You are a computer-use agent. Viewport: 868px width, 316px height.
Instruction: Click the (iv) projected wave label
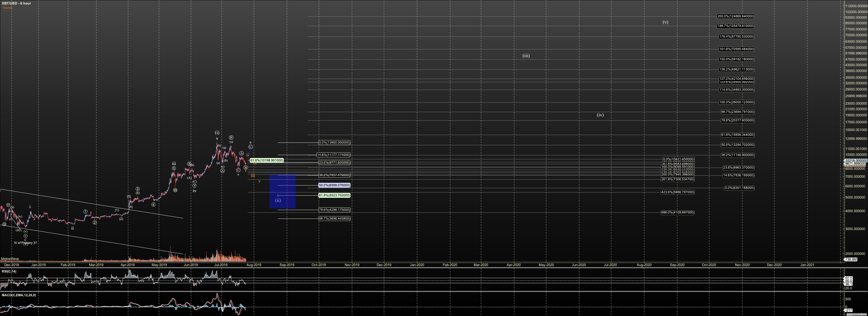pos(600,115)
